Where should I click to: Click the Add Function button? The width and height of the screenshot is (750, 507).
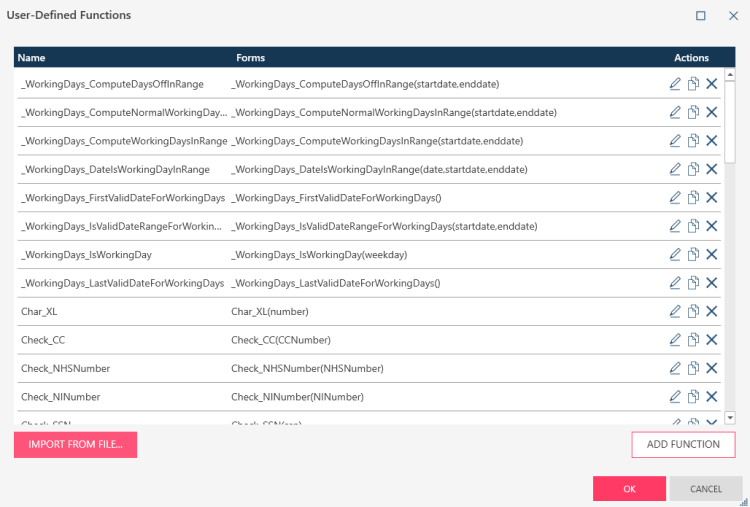[x=683, y=445]
